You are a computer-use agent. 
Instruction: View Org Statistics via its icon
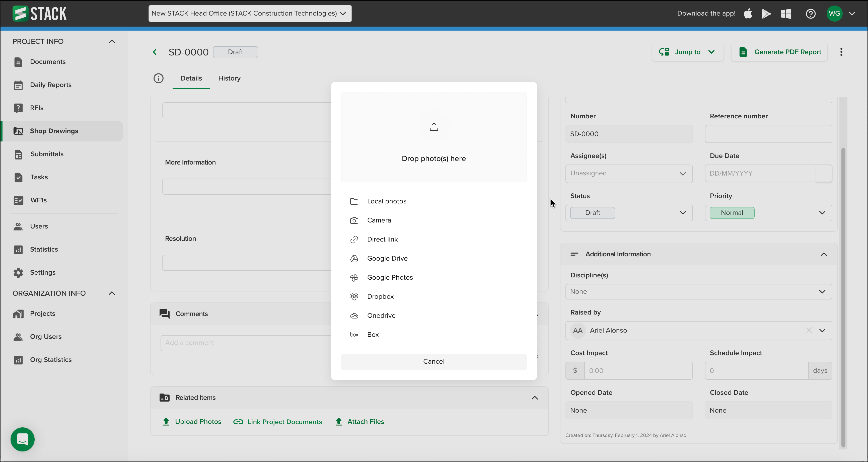[19, 360]
